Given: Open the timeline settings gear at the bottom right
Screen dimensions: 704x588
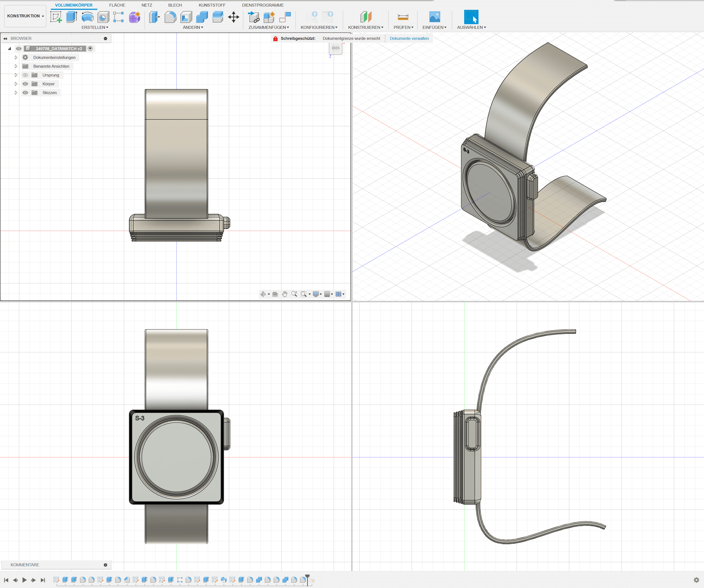Looking at the screenshot, I should coord(696,580).
